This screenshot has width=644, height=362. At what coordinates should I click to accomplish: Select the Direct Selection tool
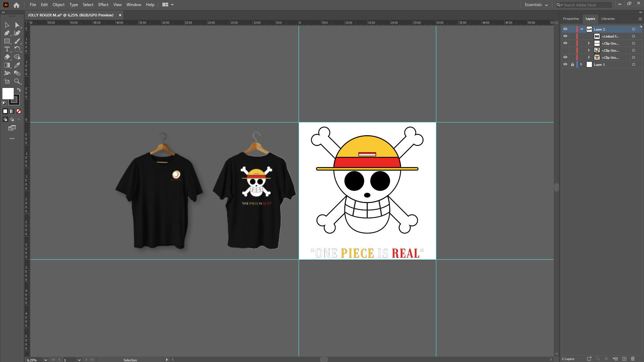click(x=17, y=25)
